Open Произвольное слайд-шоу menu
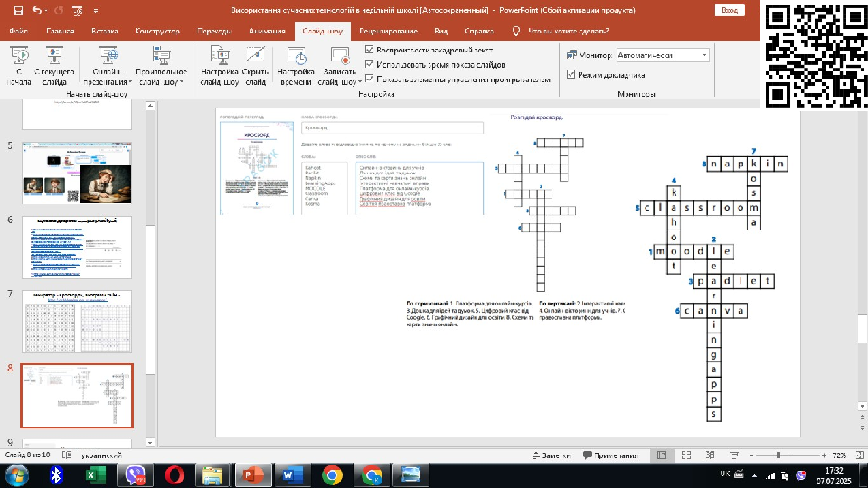Screen dimensions: 868x488 coord(161,66)
